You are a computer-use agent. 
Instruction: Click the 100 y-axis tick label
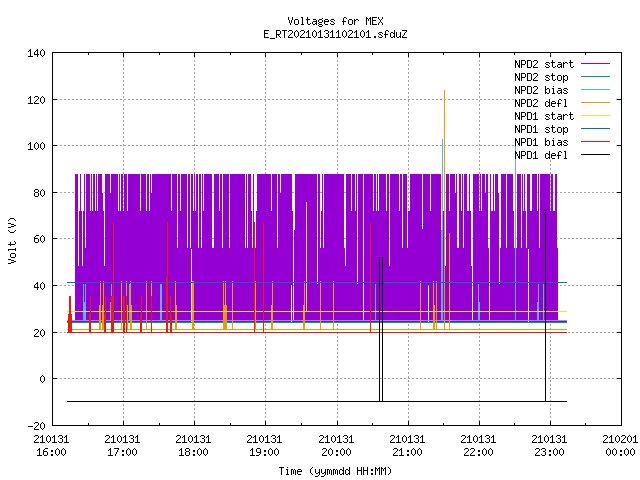pos(36,146)
